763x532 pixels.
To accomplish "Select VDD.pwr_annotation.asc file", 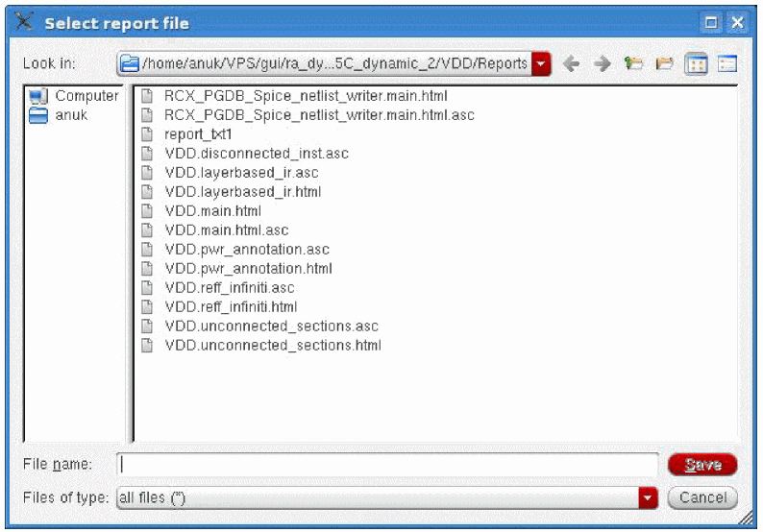I will 235,250.
